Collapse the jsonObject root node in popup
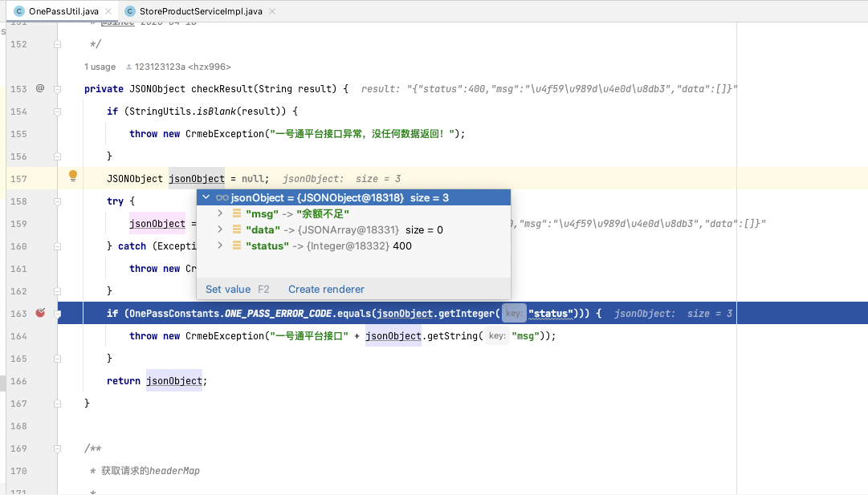Viewport: 868px width, 495px height. [x=206, y=197]
